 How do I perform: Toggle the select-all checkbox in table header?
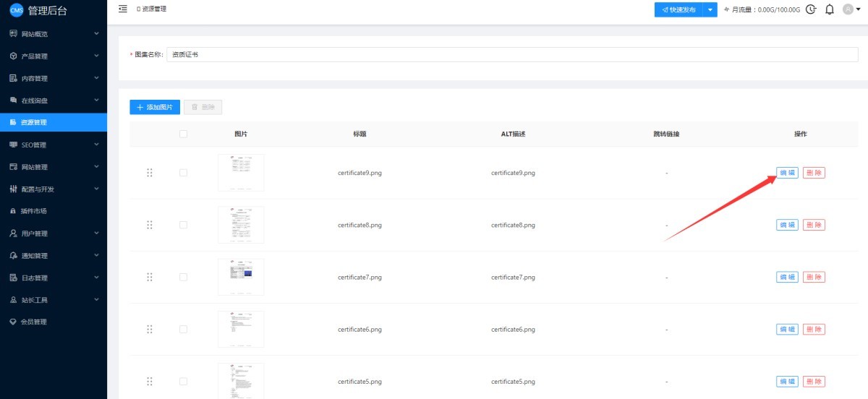point(183,134)
